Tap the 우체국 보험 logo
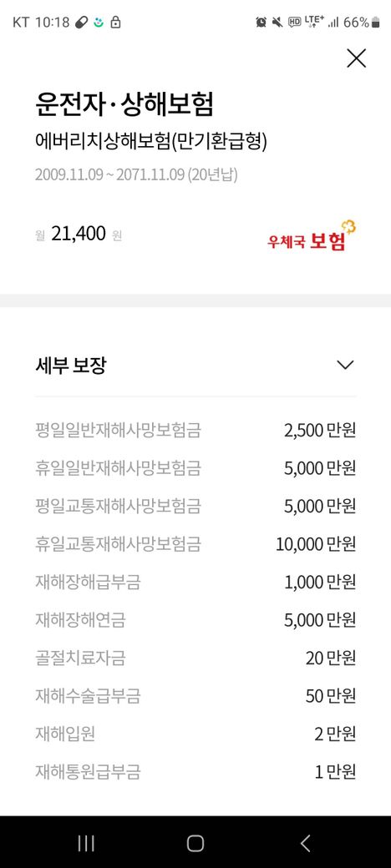391x868 pixels. (312, 236)
